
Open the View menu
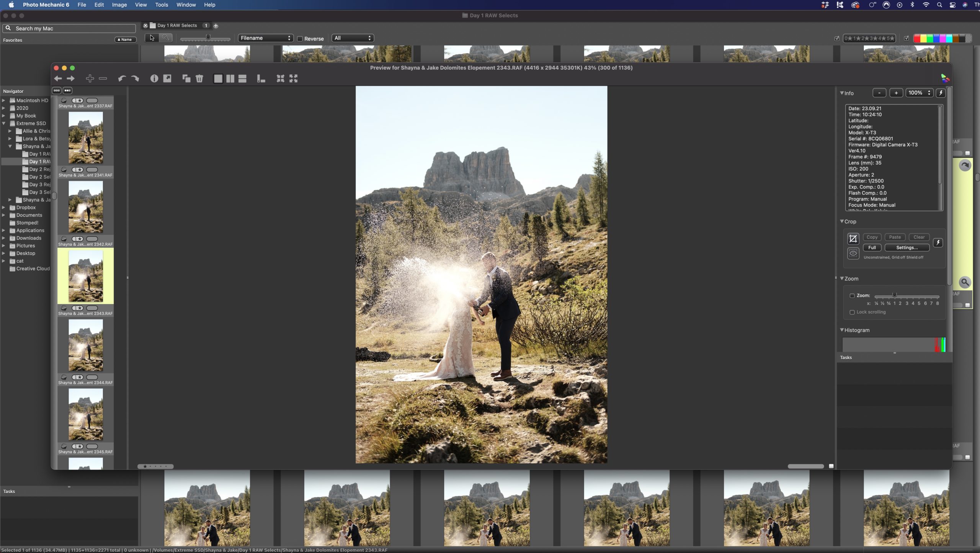[141, 5]
